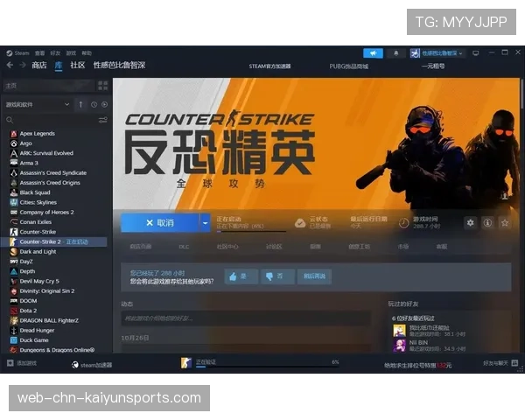This screenshot has height=420, width=525.
Task: Click the library search field
Action: click(50, 120)
